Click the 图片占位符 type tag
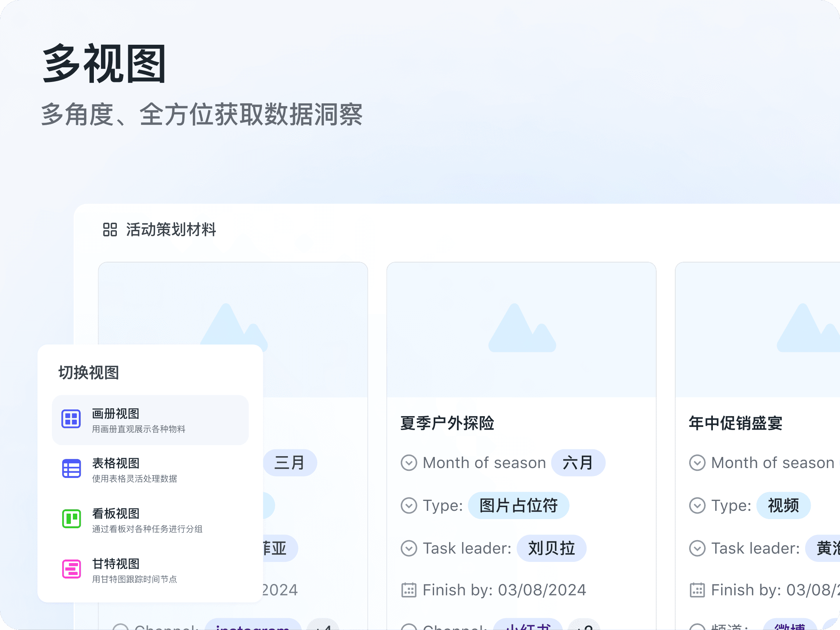 [518, 506]
